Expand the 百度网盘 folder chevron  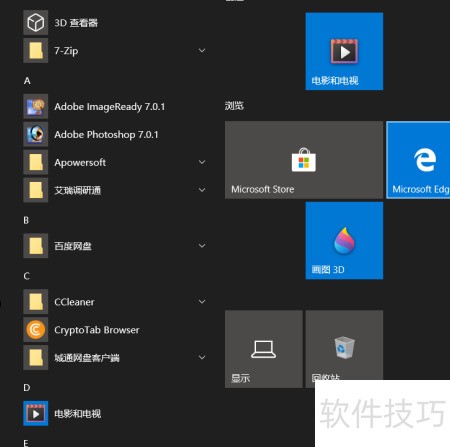(202, 246)
